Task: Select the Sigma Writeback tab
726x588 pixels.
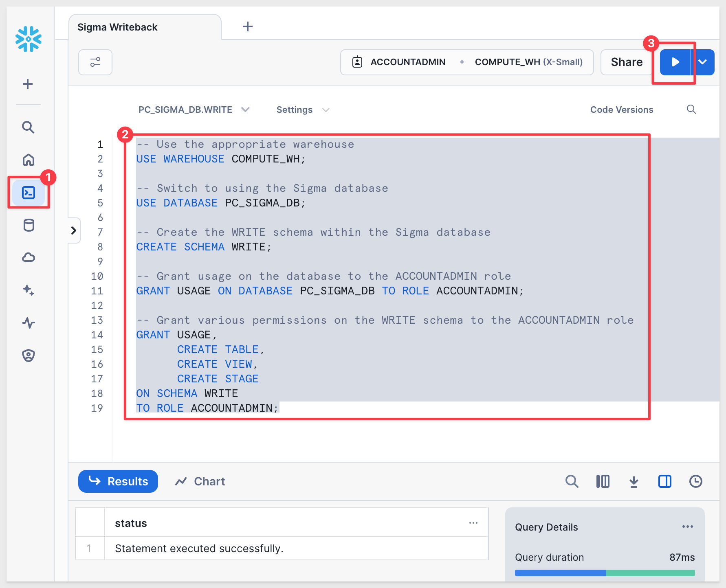Action: coord(145,27)
